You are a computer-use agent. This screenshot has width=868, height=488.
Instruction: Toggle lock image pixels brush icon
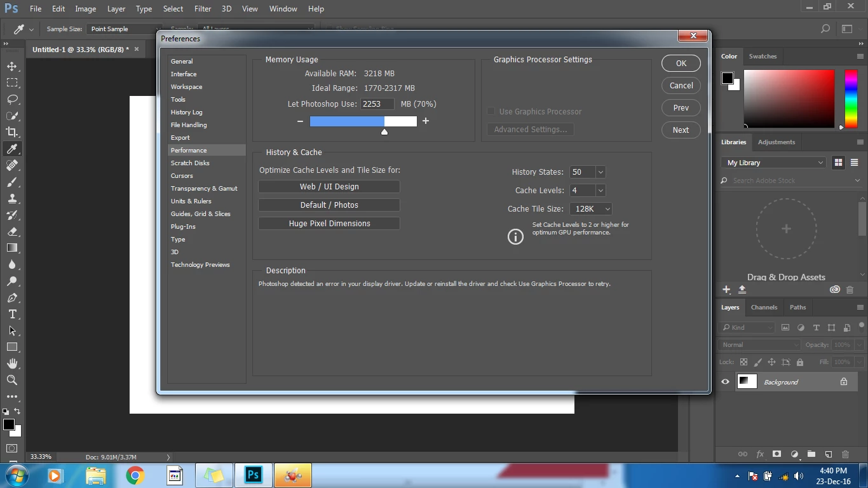tap(757, 362)
